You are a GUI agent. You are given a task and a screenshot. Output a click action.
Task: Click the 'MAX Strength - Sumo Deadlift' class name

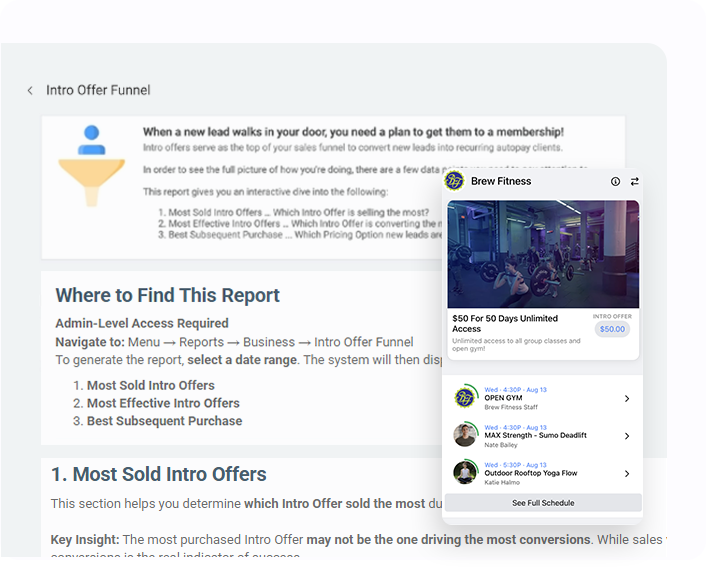pos(535,435)
